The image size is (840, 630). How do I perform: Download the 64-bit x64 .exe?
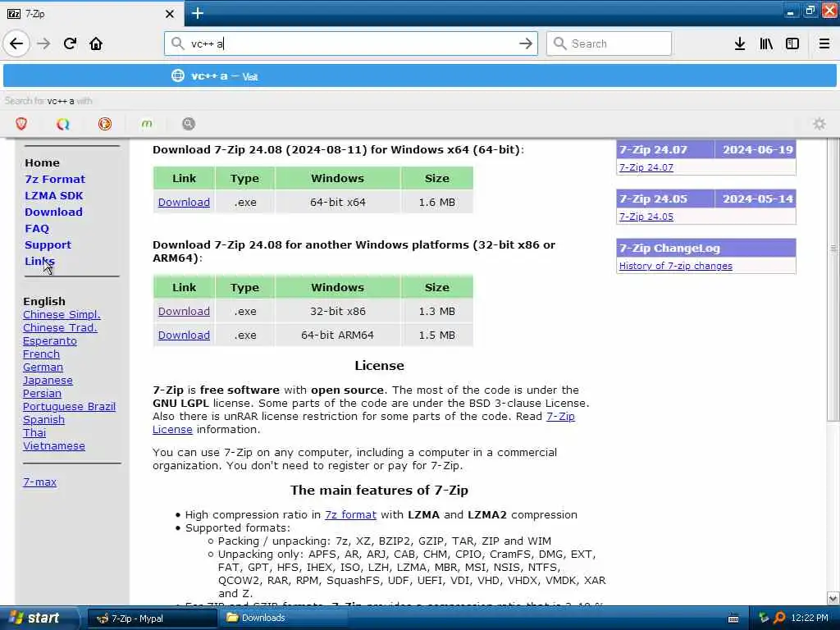pyautogui.click(x=184, y=202)
